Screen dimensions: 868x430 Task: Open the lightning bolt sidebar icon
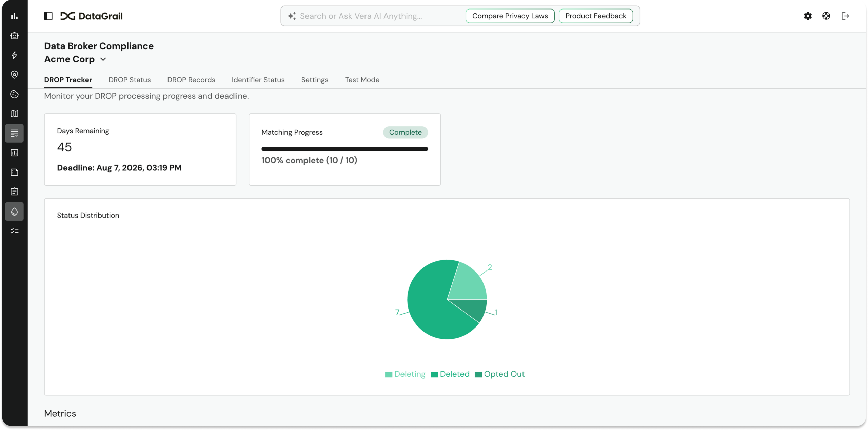pos(14,55)
